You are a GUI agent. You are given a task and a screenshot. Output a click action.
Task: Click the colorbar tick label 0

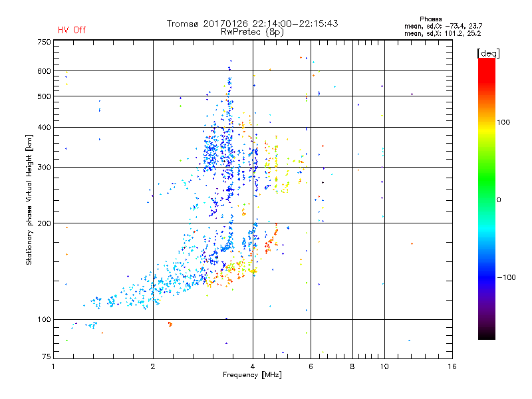click(x=499, y=200)
